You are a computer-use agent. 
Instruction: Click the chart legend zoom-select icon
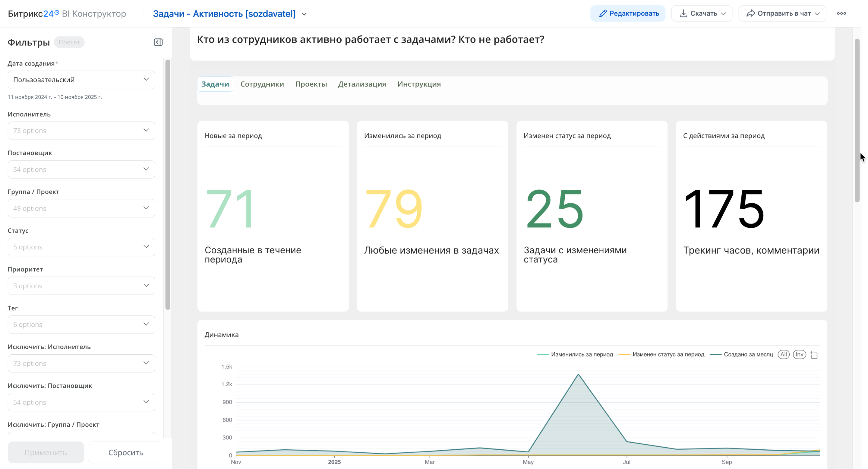pos(814,355)
